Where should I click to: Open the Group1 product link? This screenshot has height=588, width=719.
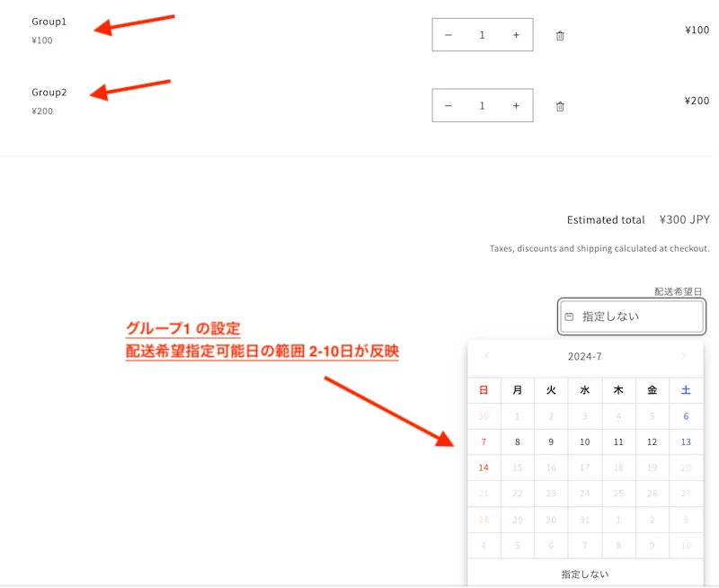pyautogui.click(x=49, y=22)
